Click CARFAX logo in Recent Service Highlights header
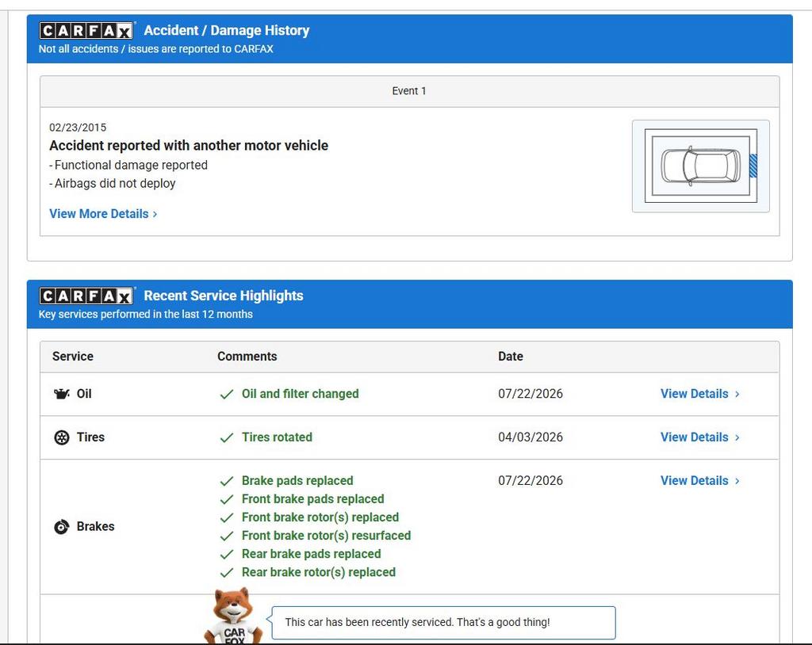 pos(86,296)
